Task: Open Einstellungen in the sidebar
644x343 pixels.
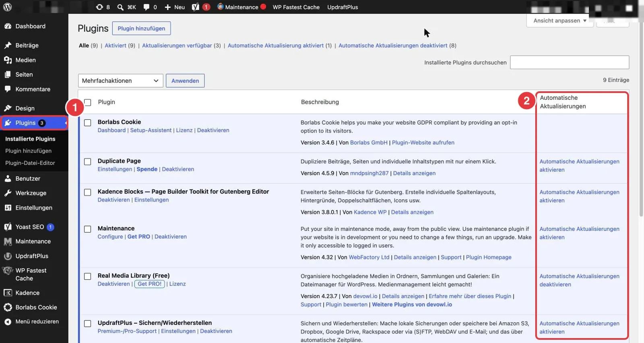Action: [x=34, y=207]
